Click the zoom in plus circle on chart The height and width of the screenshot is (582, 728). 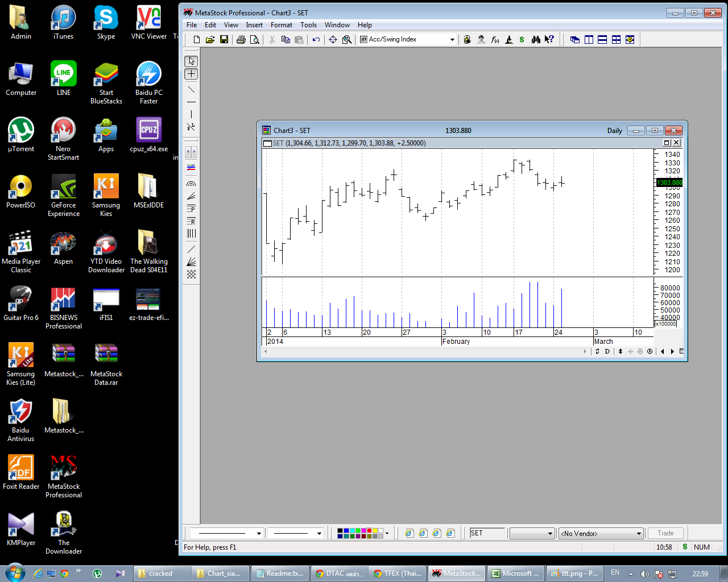coord(650,351)
